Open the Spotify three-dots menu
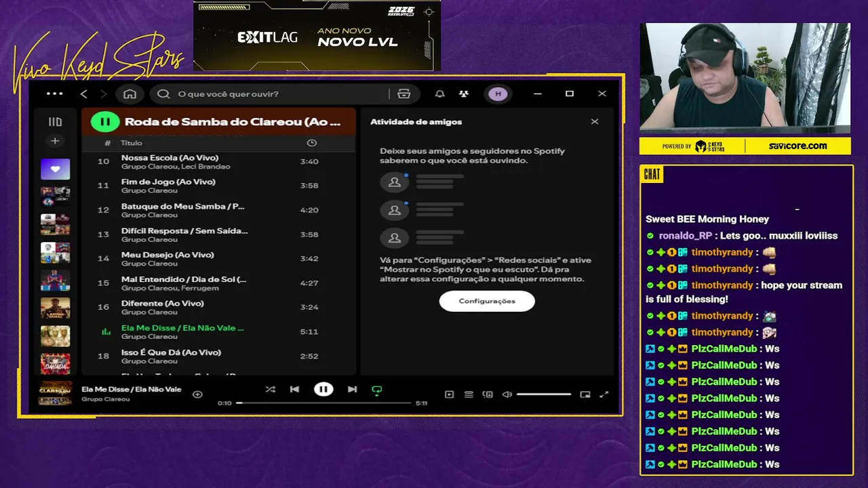Screen dimensions: 868x488 coord(54,94)
